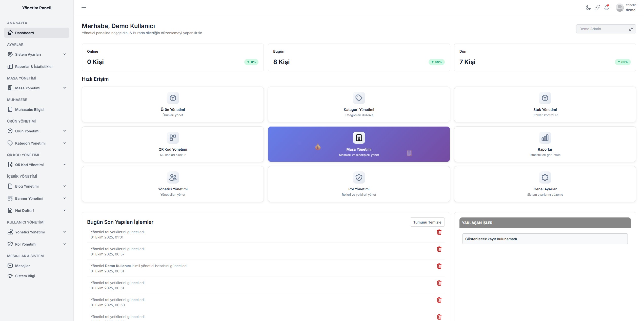Open notifications bell icon

[x=607, y=8]
